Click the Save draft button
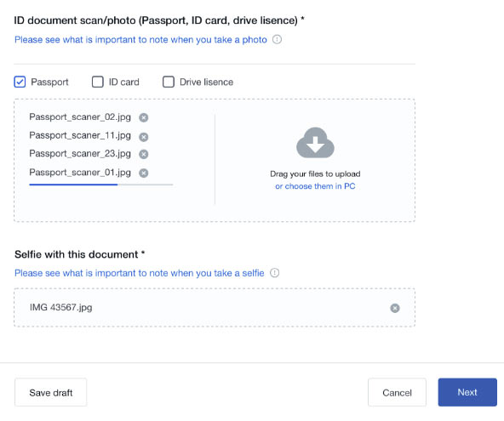Image resolution: width=504 pixels, height=421 pixels. pyautogui.click(x=51, y=392)
